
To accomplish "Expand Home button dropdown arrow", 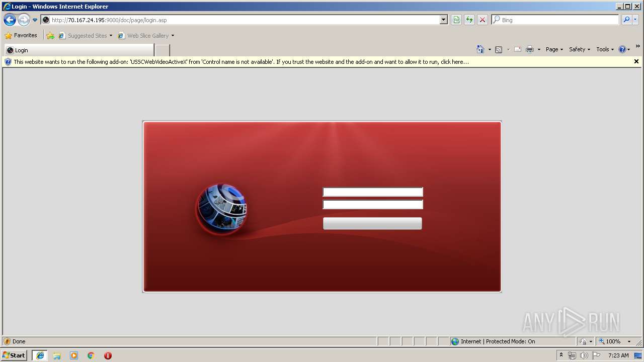I will (490, 49).
